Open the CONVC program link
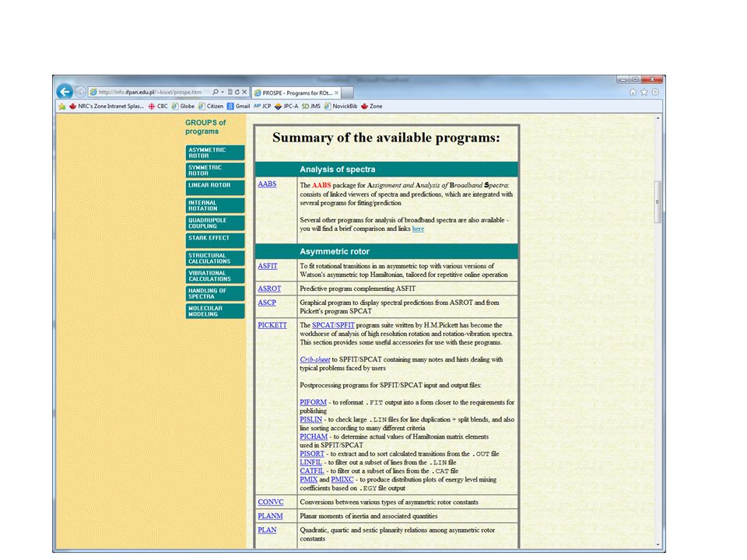The width and height of the screenshot is (747, 560). click(271, 502)
